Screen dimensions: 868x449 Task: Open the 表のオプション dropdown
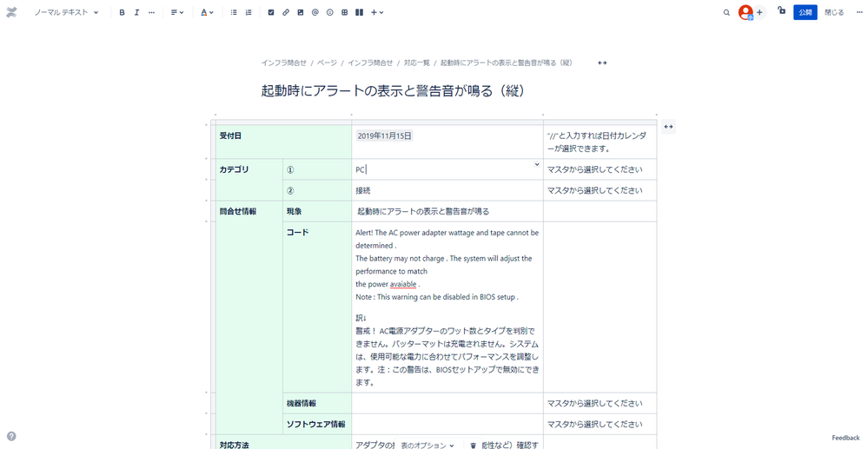click(x=427, y=446)
